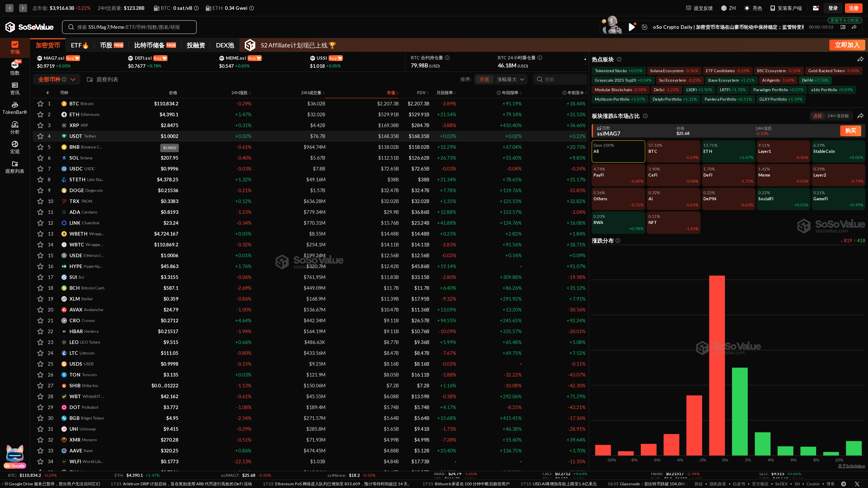Star DOGE Dogecoin as favorite
Screen dimensions: 868x488
coord(40,190)
